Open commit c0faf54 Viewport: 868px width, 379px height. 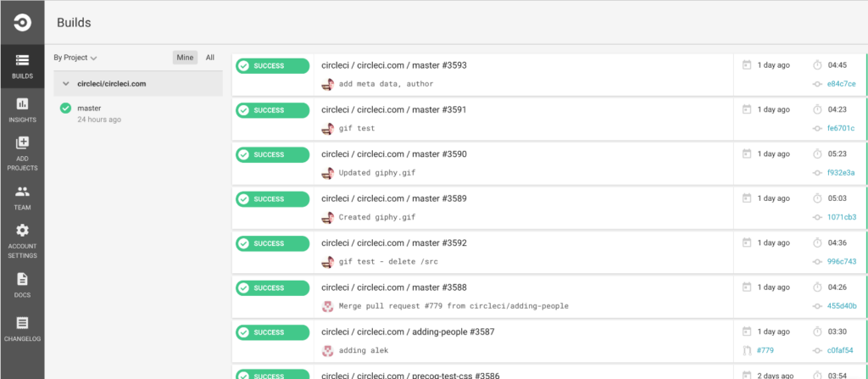(x=840, y=350)
